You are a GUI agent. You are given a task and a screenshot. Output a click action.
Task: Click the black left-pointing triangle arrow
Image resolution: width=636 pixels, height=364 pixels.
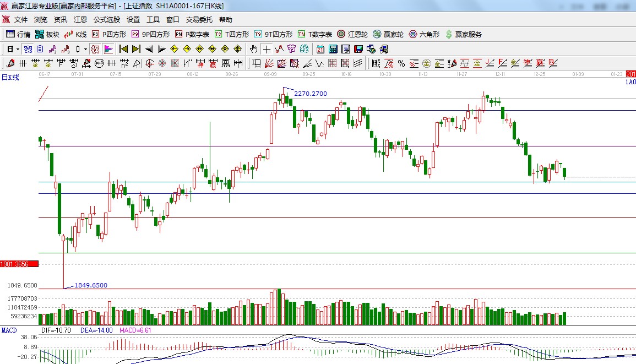click(x=149, y=49)
